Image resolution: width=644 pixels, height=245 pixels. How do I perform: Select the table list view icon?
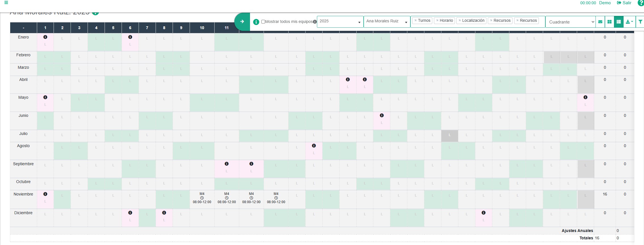(618, 22)
